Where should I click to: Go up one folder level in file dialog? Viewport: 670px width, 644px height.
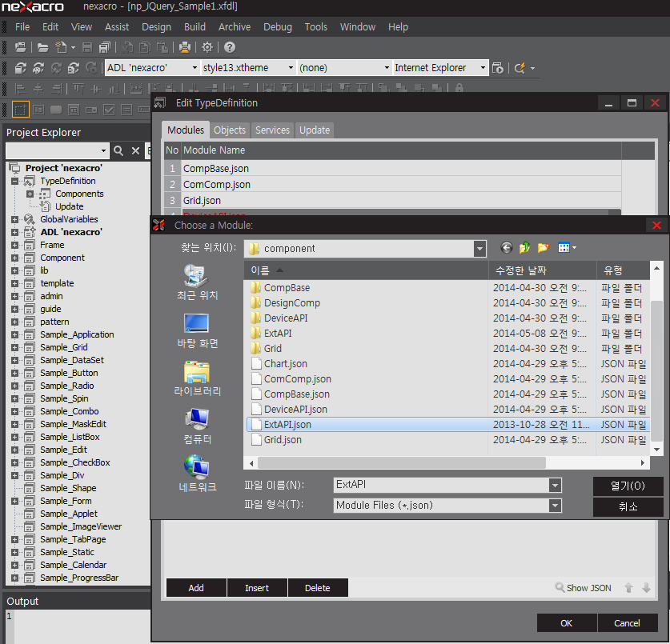coord(524,248)
